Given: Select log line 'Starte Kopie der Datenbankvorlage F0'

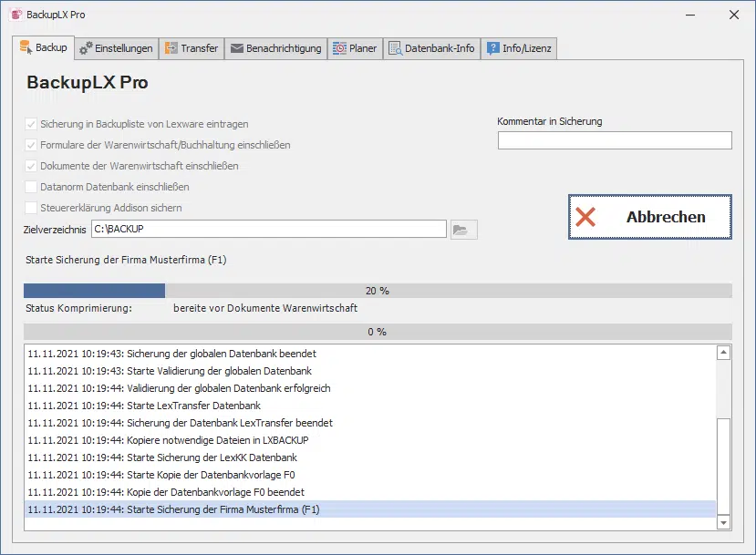Looking at the screenshot, I should pos(370,475).
